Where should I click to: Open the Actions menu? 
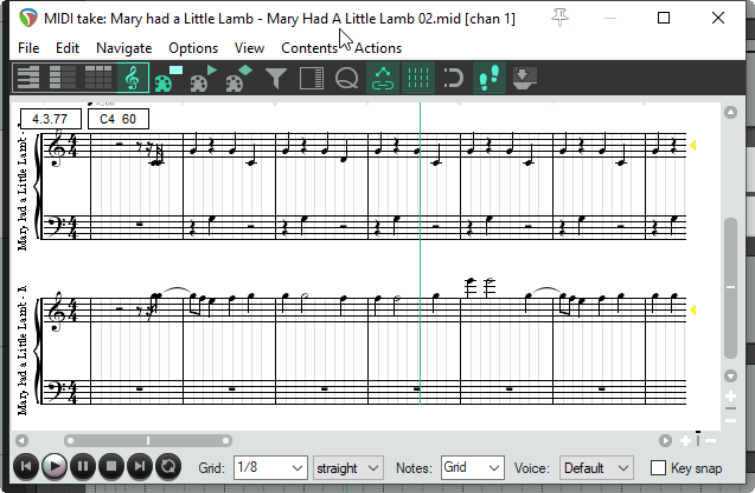[378, 48]
